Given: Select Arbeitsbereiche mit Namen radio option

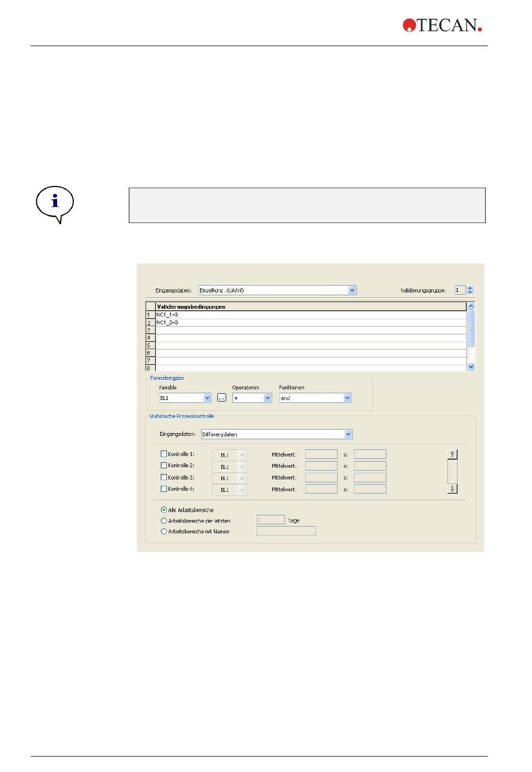Looking at the screenshot, I should (x=164, y=532).
